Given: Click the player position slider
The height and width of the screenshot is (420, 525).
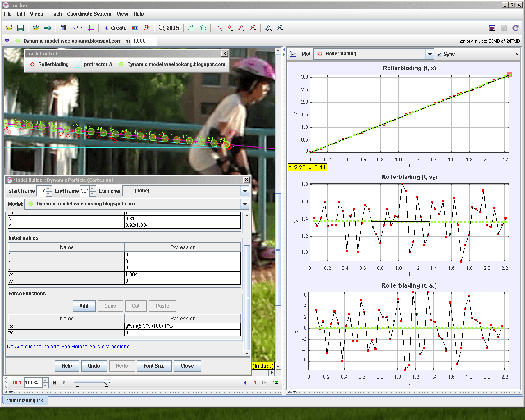Looking at the screenshot, I should (107, 382).
